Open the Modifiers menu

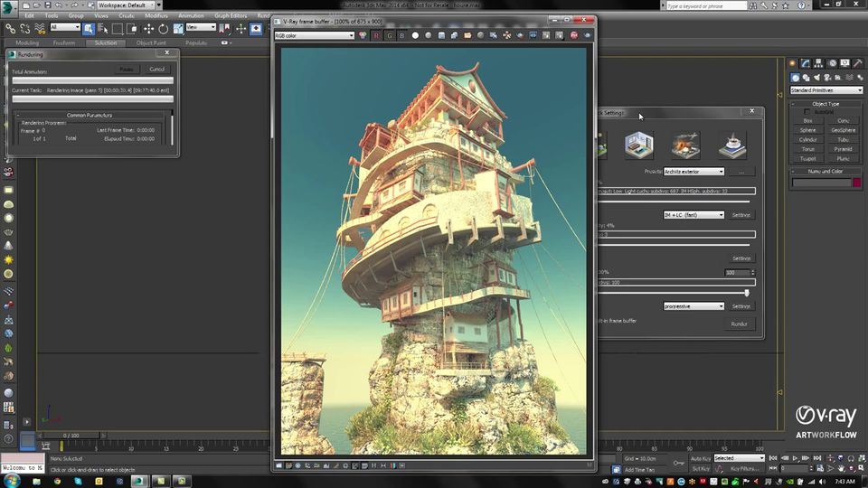pyautogui.click(x=156, y=16)
